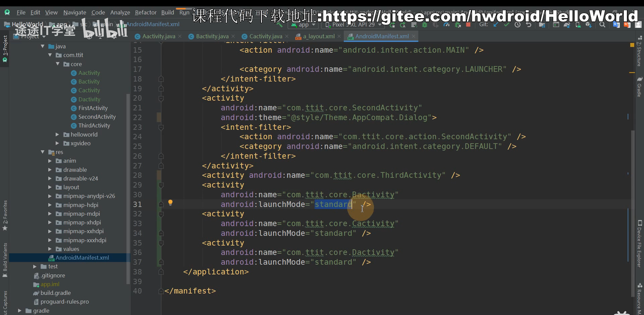
Task: Toggle fold marker on line 31
Action: (x=161, y=204)
